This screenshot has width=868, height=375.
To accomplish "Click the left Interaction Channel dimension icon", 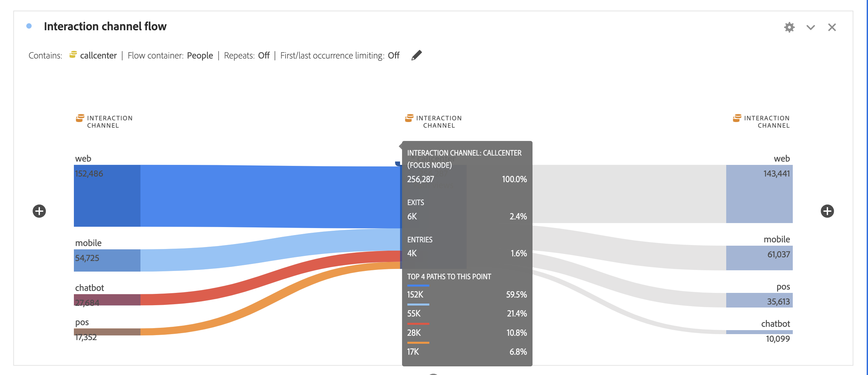I will click(80, 118).
